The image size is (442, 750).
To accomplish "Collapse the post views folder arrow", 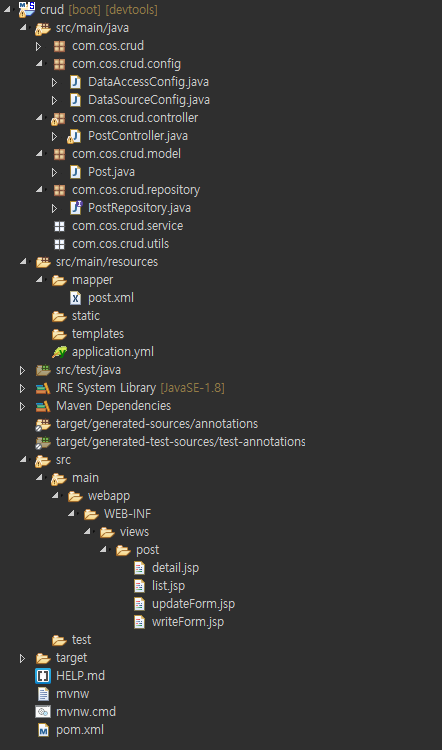I will (x=104, y=550).
